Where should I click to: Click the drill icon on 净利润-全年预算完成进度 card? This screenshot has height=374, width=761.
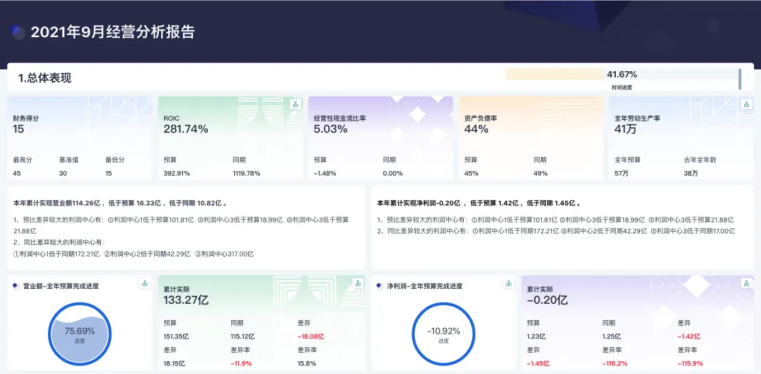click(x=508, y=283)
